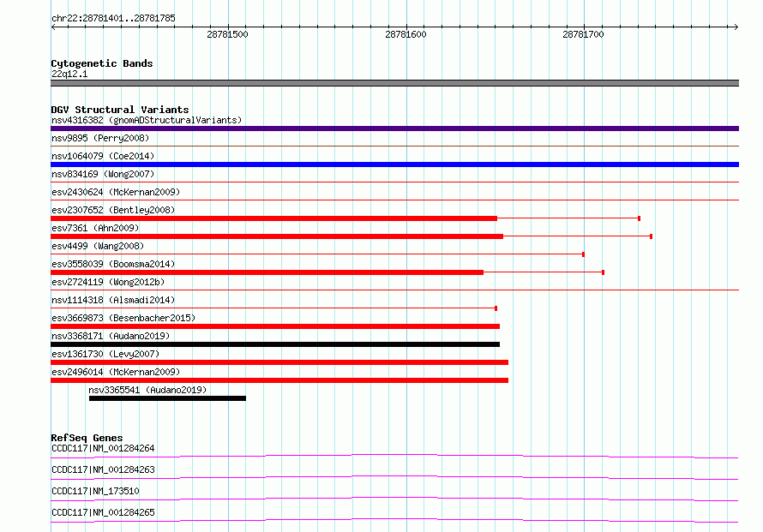This screenshot has width=763, height=532.
Task: Open variant nsv9895 (Perry2008) label
Action: (x=100, y=138)
